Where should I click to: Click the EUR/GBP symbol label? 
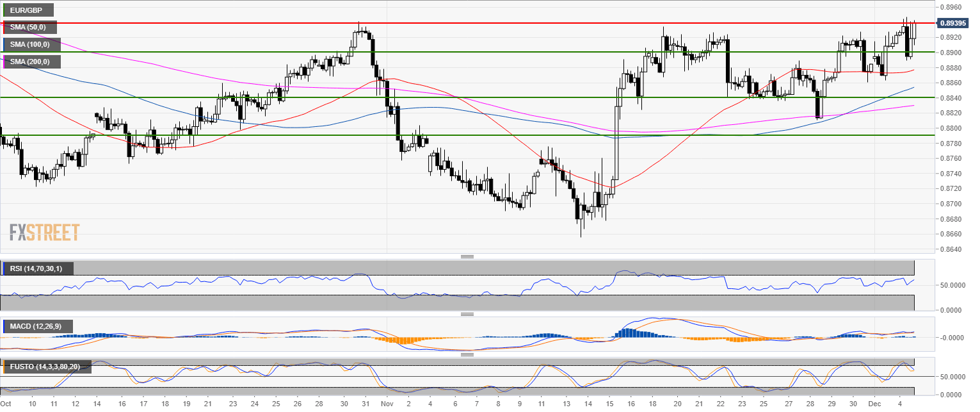(x=29, y=10)
